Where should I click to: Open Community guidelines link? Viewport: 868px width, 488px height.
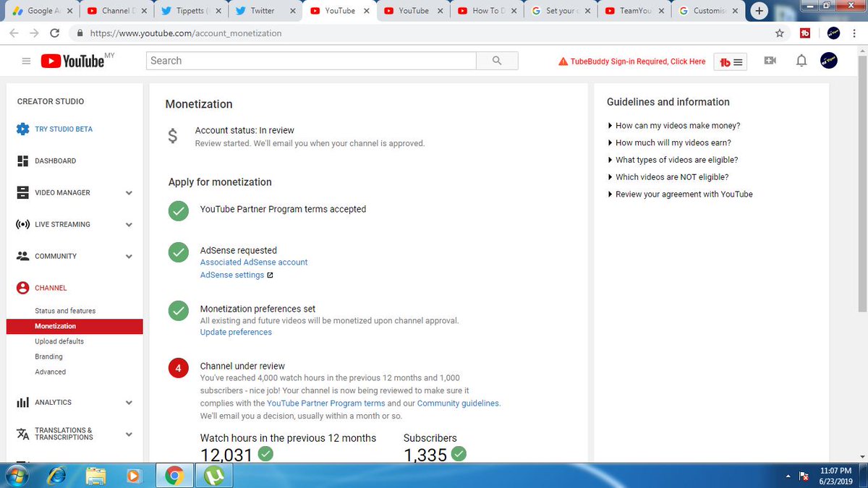click(458, 403)
